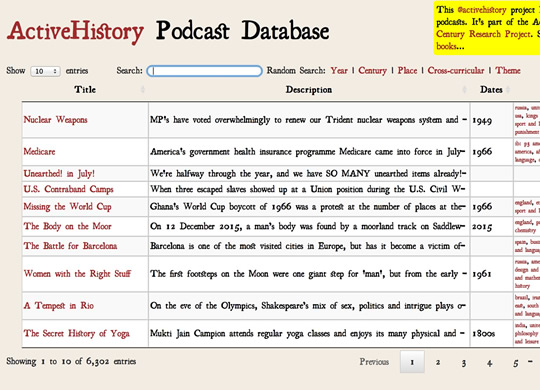Open the @activehistory link in yellow box

tap(481, 10)
